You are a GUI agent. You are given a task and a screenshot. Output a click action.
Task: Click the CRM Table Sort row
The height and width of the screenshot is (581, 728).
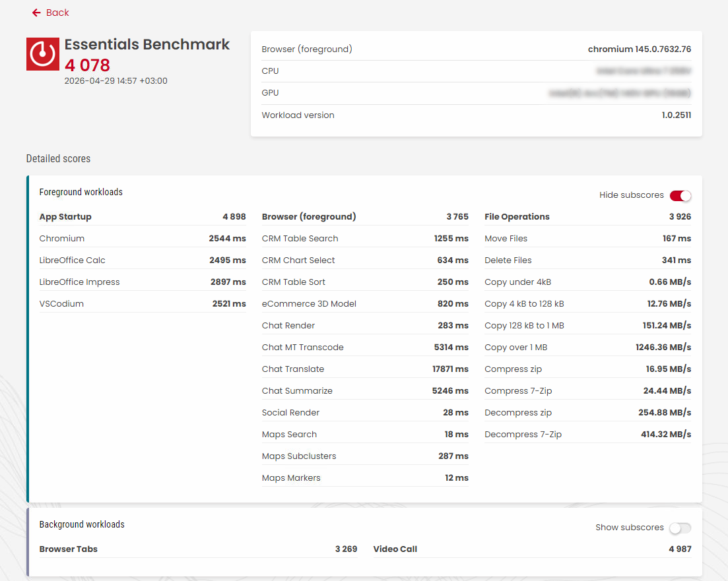(x=365, y=282)
